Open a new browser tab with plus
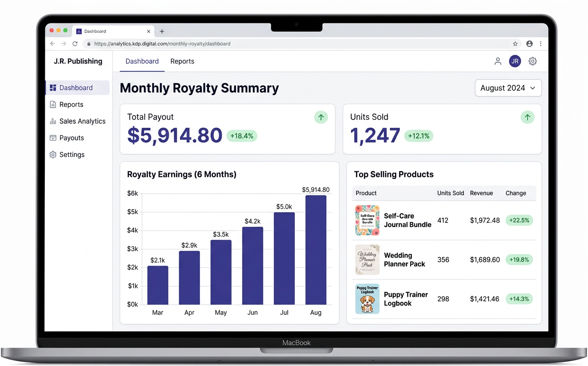This screenshot has height=366, width=588. click(x=162, y=31)
